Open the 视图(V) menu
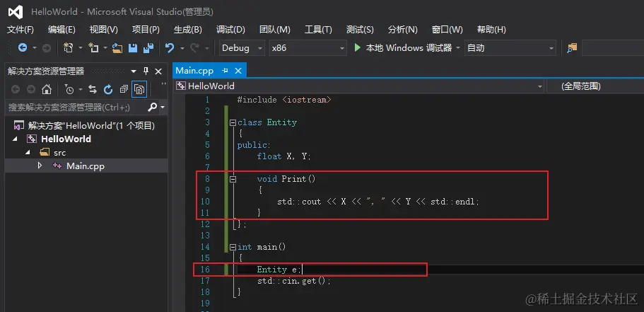The height and width of the screenshot is (312, 644). coord(103,30)
